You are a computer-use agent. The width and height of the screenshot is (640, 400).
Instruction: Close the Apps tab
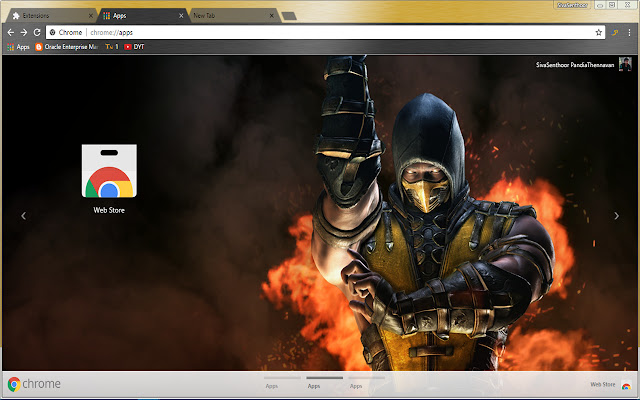pyautogui.click(x=181, y=16)
